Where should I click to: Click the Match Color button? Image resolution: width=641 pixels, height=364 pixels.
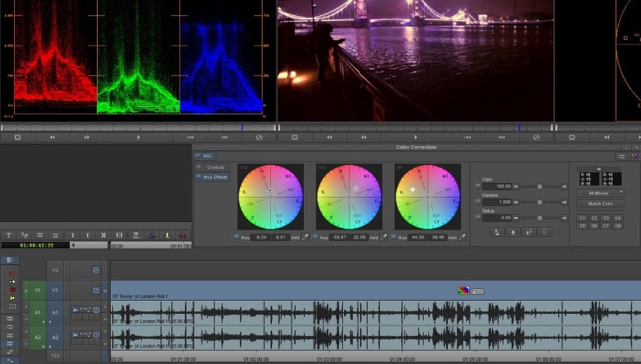[601, 203]
